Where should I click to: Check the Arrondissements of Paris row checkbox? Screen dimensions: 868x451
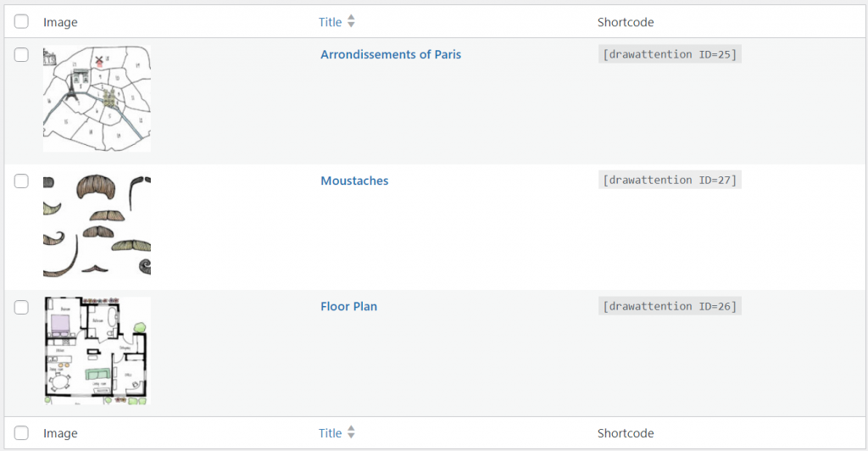coord(21,55)
